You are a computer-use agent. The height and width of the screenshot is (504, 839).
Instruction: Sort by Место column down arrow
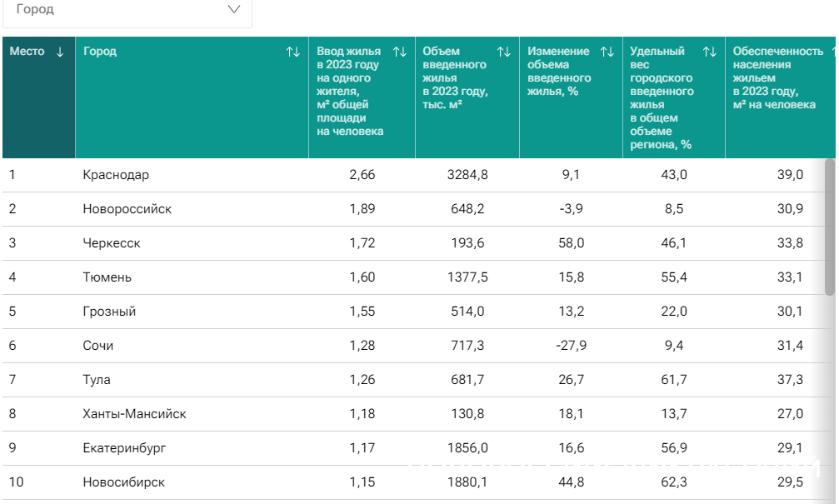pyautogui.click(x=60, y=52)
